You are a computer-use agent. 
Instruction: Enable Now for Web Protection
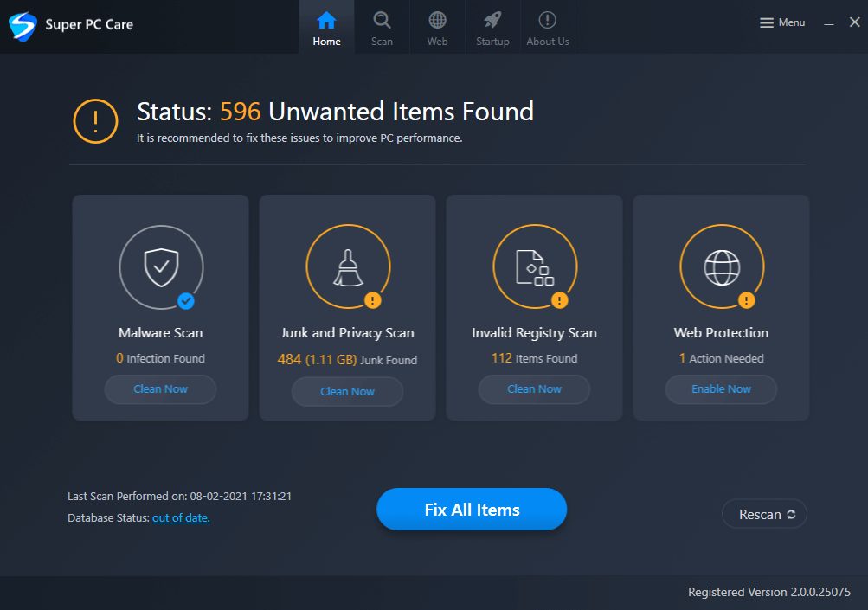pos(721,389)
